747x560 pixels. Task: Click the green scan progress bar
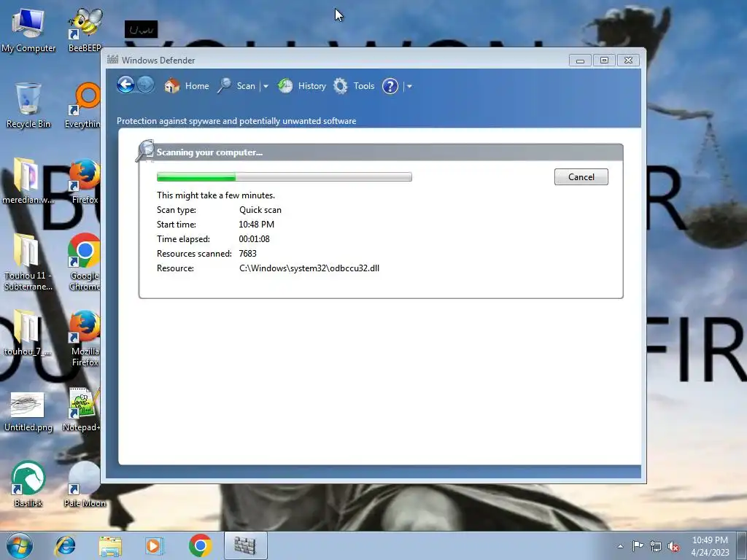285,176
